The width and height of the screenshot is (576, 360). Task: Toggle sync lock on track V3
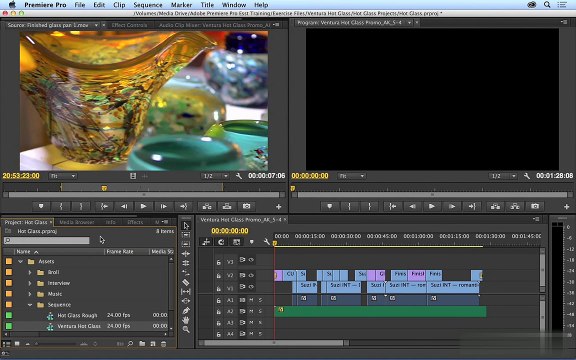coord(242,260)
